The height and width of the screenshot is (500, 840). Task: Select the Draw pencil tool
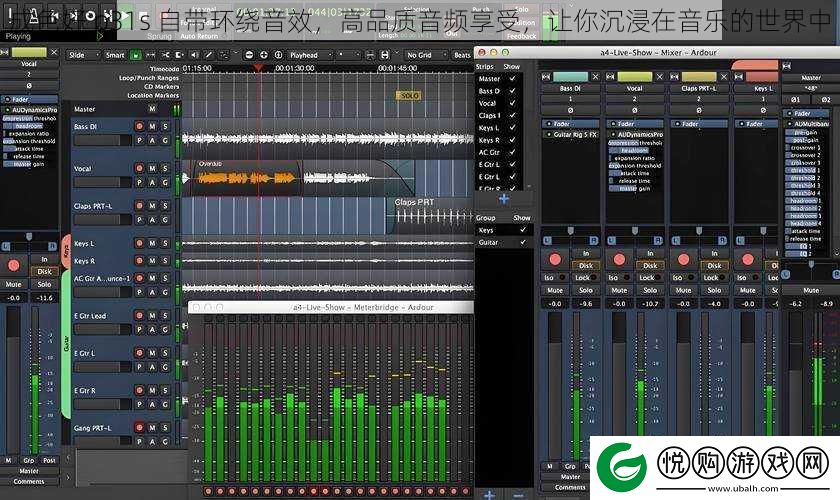pyautogui.click(x=209, y=55)
